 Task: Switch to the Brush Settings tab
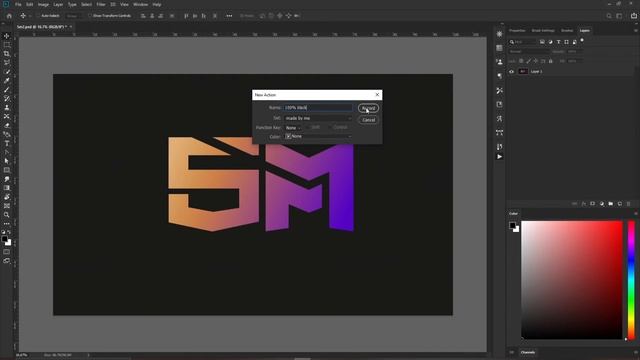(543, 31)
